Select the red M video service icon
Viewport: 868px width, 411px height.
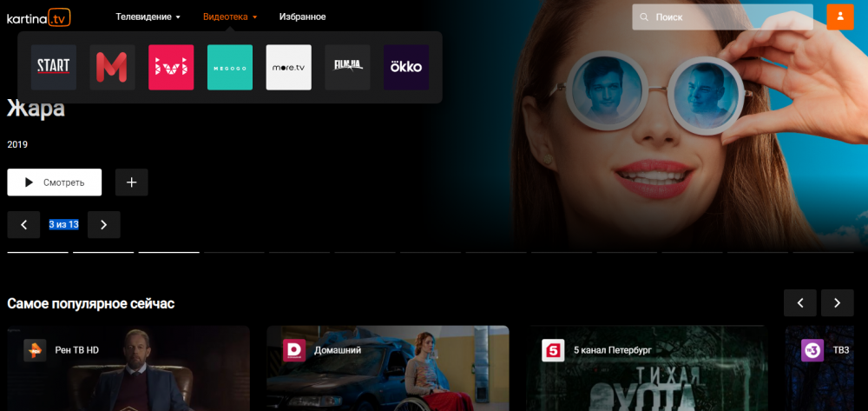click(112, 68)
